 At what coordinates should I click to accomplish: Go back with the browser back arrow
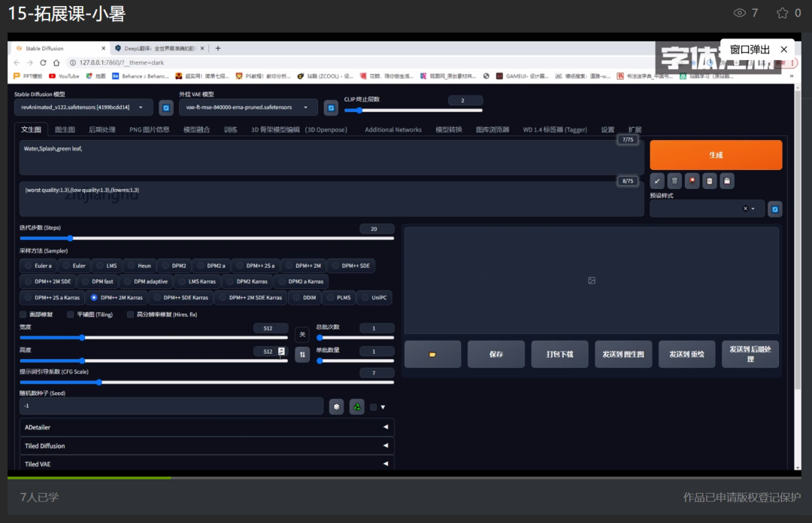pyautogui.click(x=17, y=62)
